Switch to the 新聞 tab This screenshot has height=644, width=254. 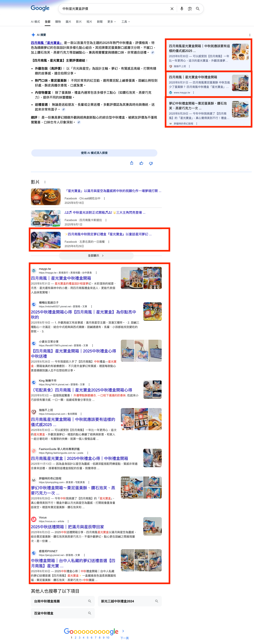click(x=100, y=22)
